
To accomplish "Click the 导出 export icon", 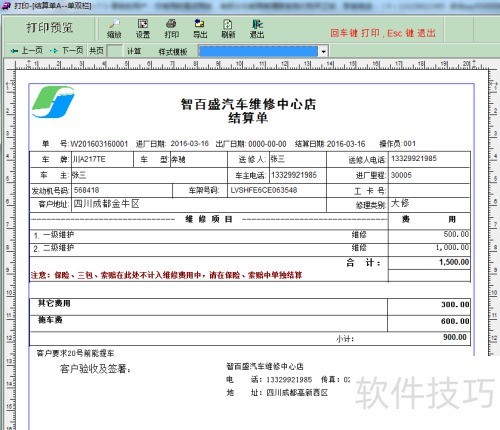I will click(200, 24).
